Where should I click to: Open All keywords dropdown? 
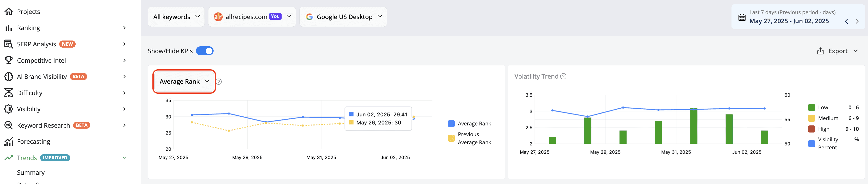[x=176, y=17]
